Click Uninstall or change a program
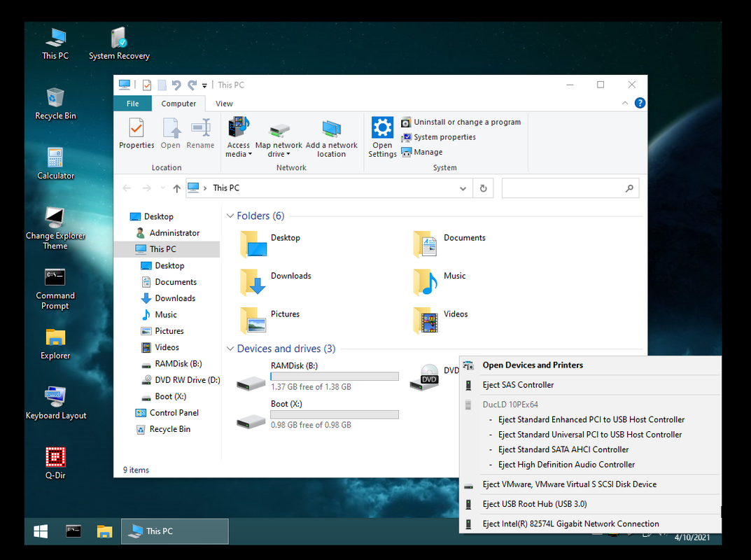This screenshot has height=560, width=751. point(461,122)
